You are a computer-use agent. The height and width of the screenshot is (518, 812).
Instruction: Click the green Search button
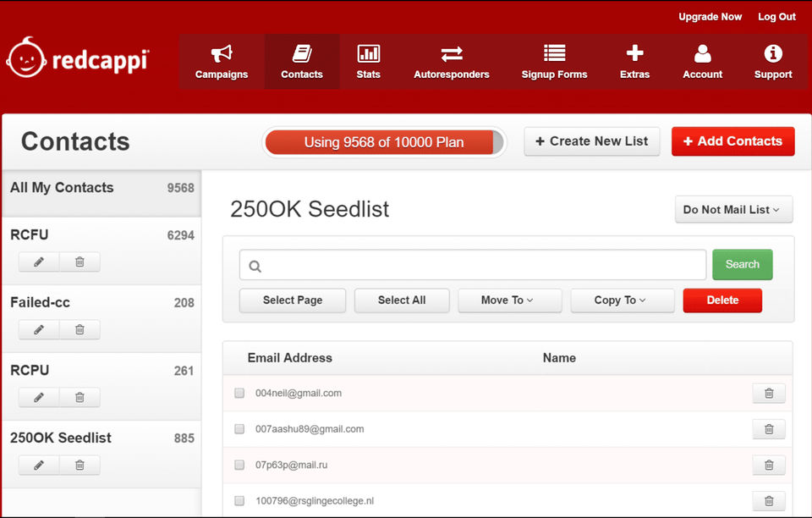pyautogui.click(x=742, y=265)
